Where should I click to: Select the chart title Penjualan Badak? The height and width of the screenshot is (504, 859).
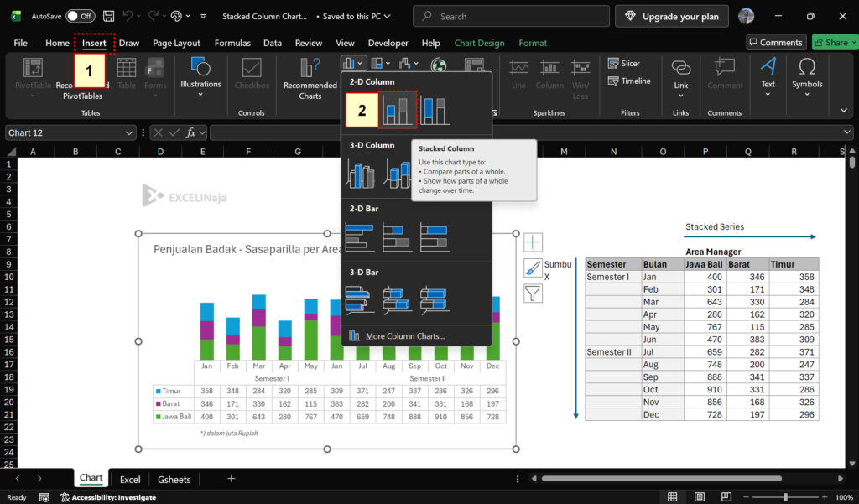pos(247,249)
